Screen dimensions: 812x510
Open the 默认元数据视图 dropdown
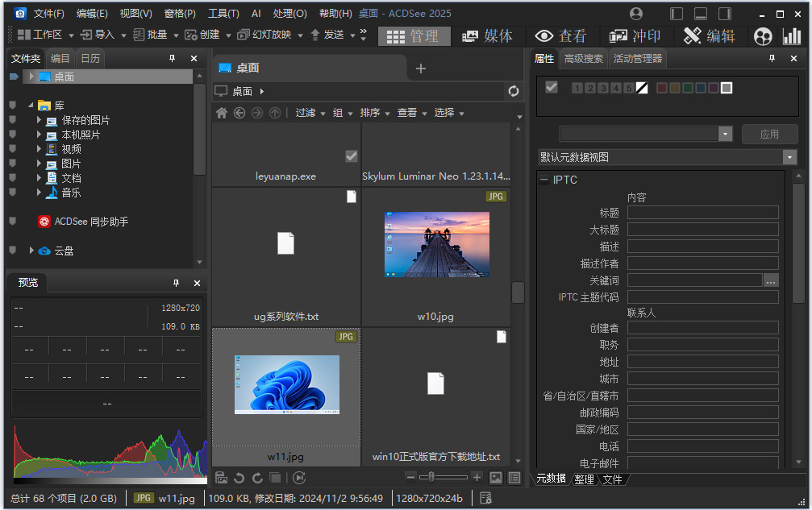click(789, 157)
